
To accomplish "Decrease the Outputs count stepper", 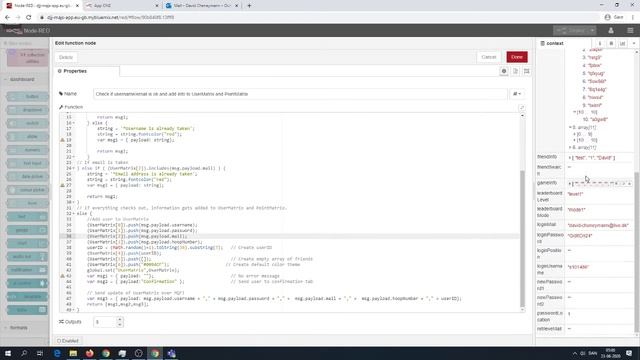I will click(x=120, y=324).
